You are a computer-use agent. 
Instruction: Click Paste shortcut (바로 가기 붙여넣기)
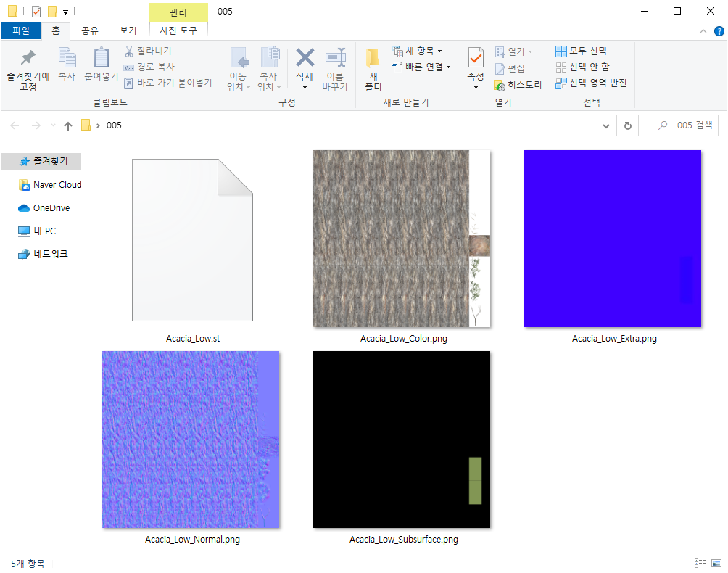(x=168, y=83)
